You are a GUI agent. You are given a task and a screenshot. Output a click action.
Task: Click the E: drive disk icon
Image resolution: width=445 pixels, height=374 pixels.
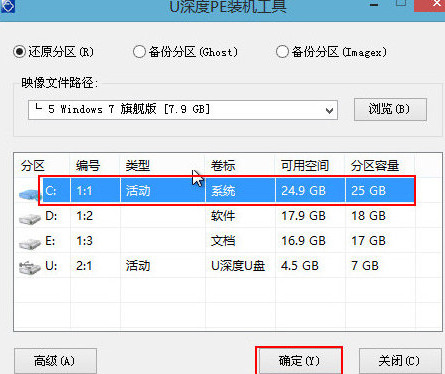pos(30,243)
